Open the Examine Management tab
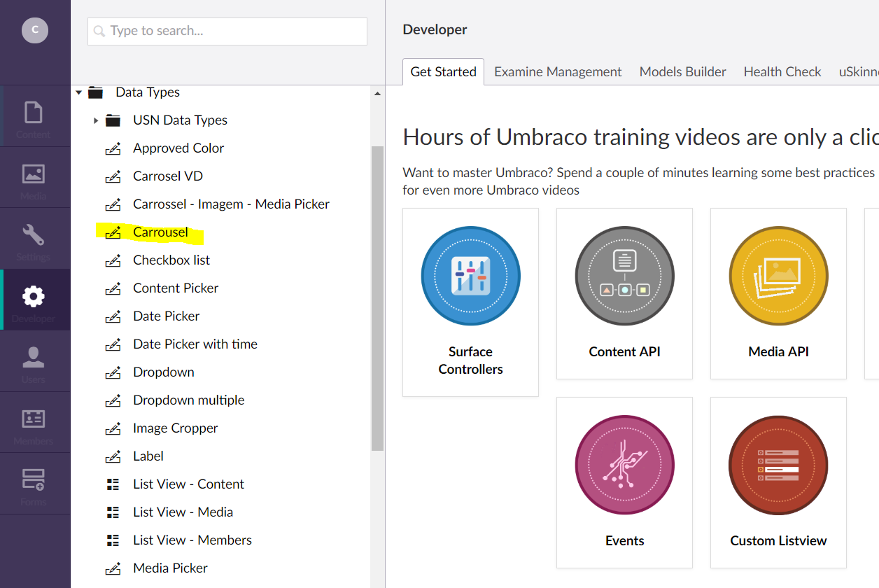The width and height of the screenshot is (879, 588). (558, 71)
